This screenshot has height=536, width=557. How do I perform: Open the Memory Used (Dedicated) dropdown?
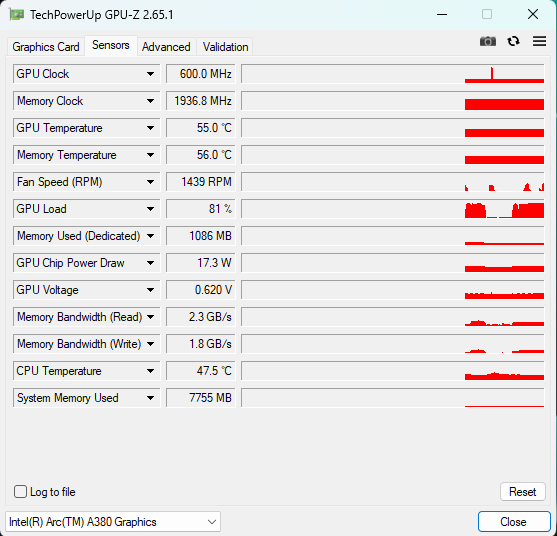(86, 236)
